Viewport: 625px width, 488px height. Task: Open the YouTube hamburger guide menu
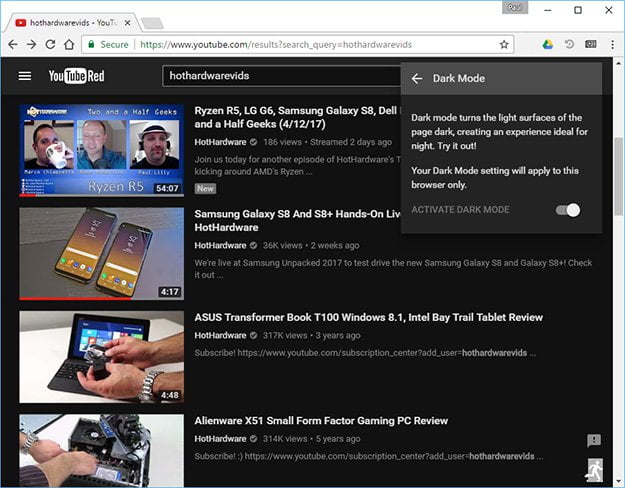pyautogui.click(x=25, y=76)
